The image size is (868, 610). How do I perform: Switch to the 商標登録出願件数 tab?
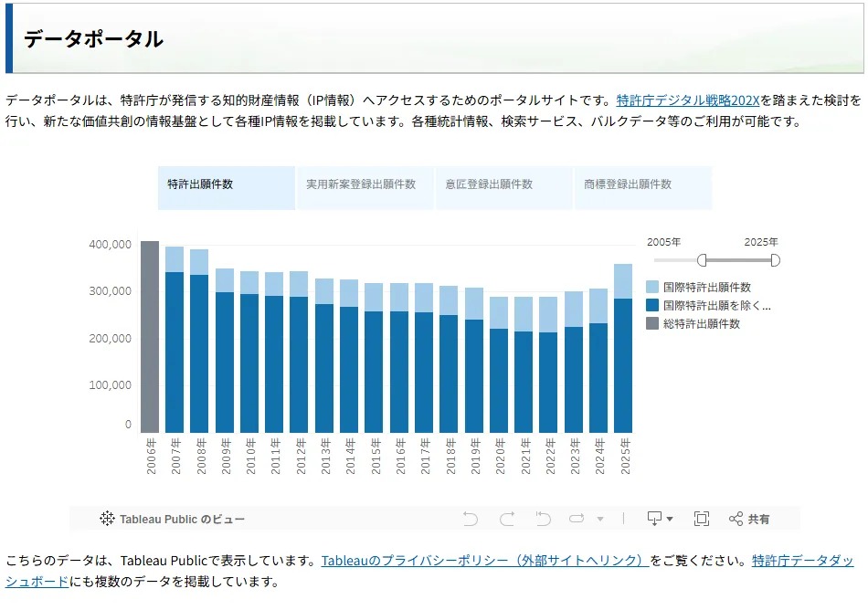[643, 188]
